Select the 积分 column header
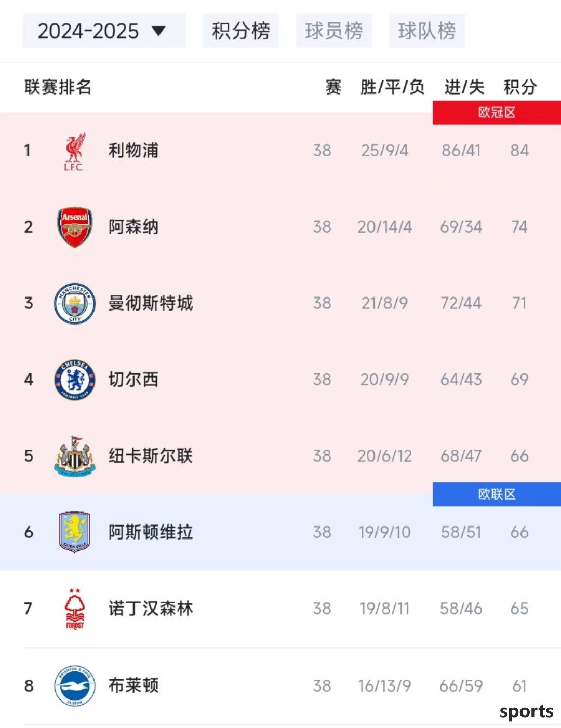Screen dimensions: 561x728 (520, 87)
